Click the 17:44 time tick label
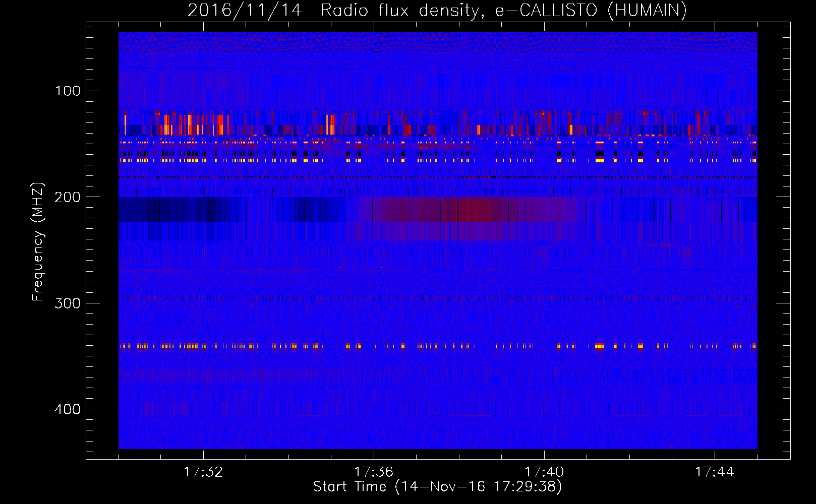 coord(715,472)
